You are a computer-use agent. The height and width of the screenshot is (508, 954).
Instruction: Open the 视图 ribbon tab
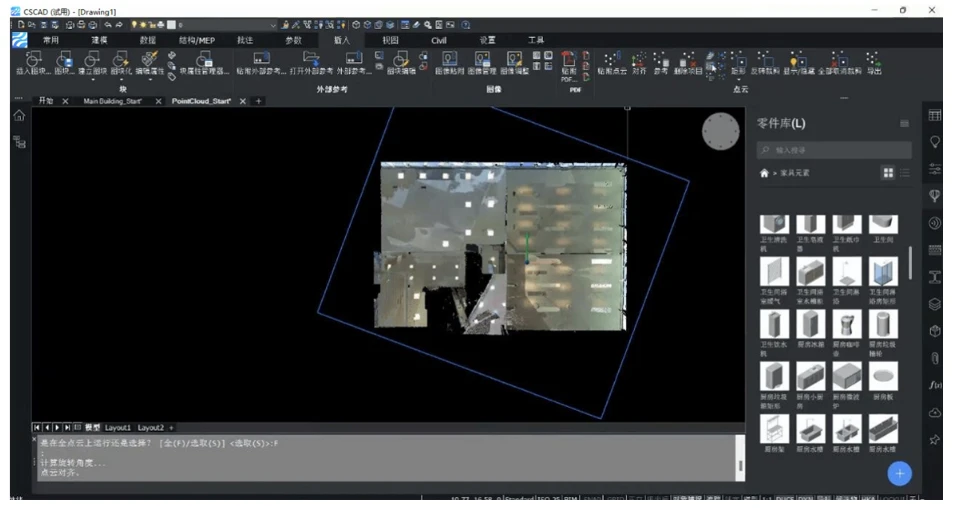click(390, 40)
